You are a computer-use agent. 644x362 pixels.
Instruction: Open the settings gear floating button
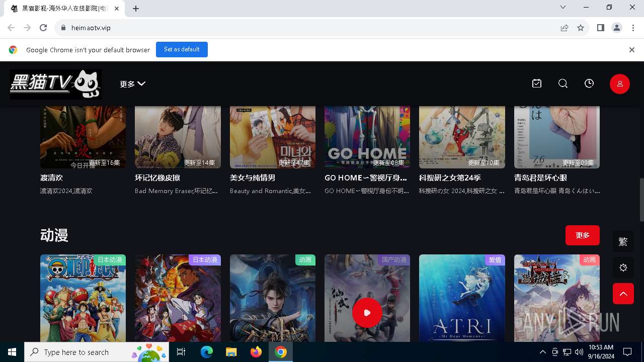tap(623, 268)
